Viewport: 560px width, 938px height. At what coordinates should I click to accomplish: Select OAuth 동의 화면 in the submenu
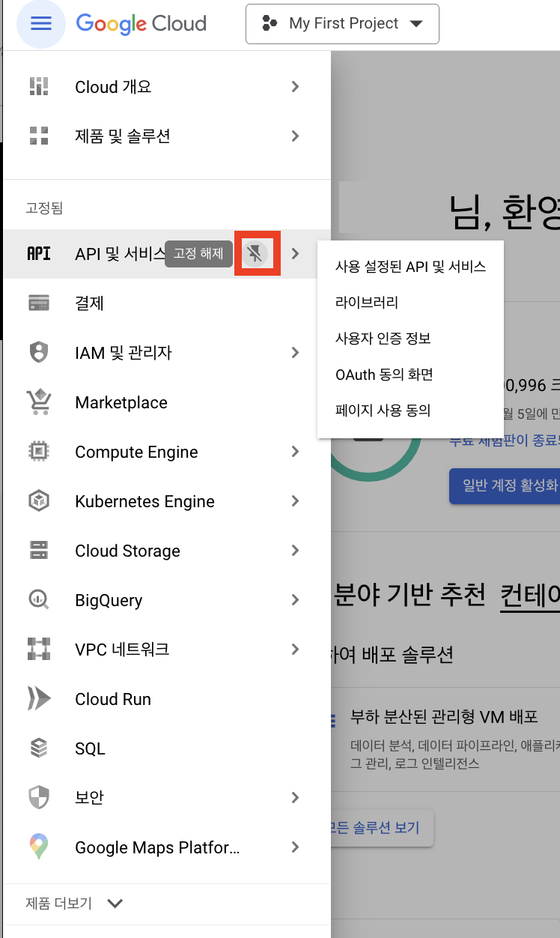(411, 375)
